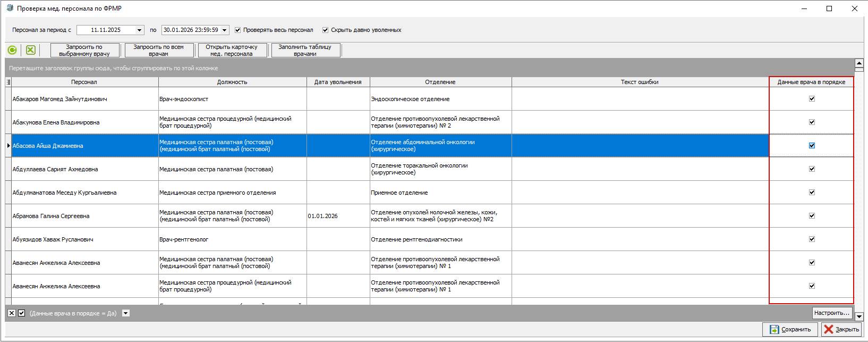868x342 pixels.
Task: Toggle 'Проверять весь персонал' checkbox
Action: coord(238,30)
